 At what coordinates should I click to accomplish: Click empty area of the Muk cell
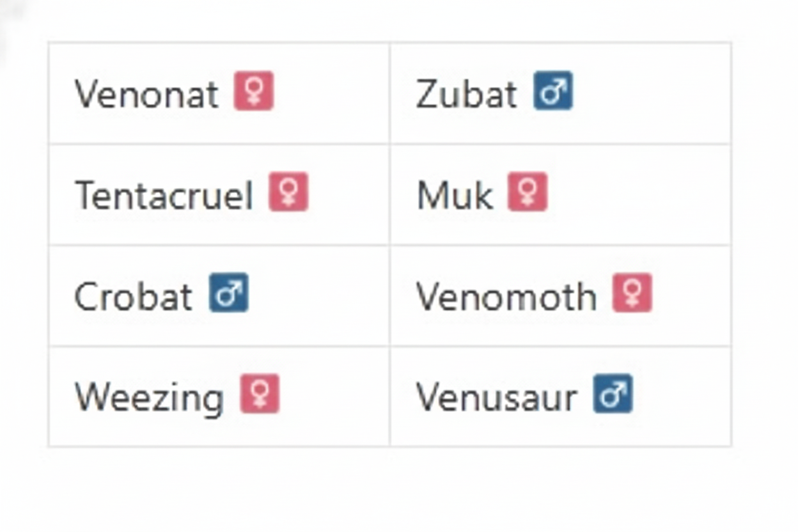639,194
